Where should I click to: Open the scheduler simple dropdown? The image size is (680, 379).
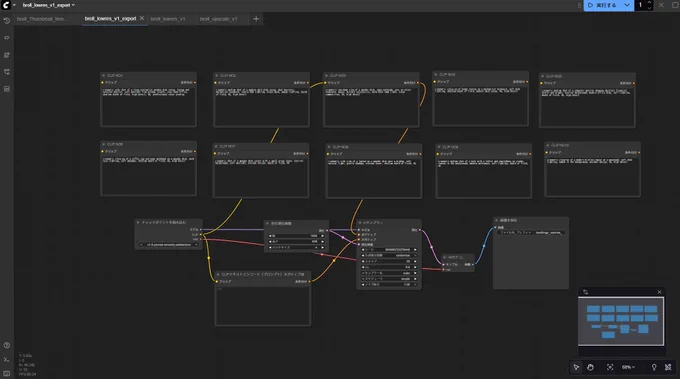click(x=389, y=279)
